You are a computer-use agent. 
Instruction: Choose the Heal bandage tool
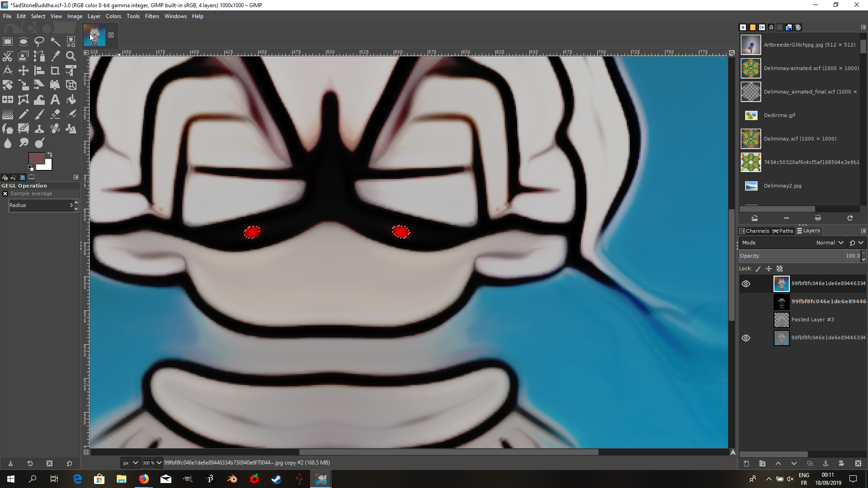point(55,129)
